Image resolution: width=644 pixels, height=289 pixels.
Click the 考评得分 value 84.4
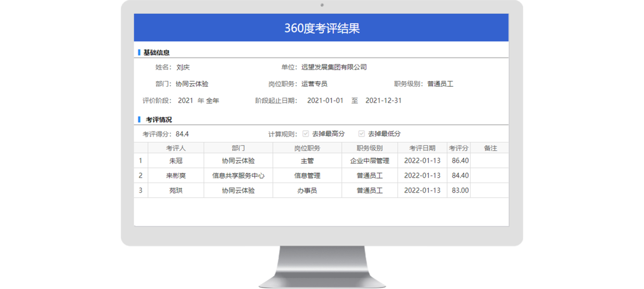[x=182, y=134]
